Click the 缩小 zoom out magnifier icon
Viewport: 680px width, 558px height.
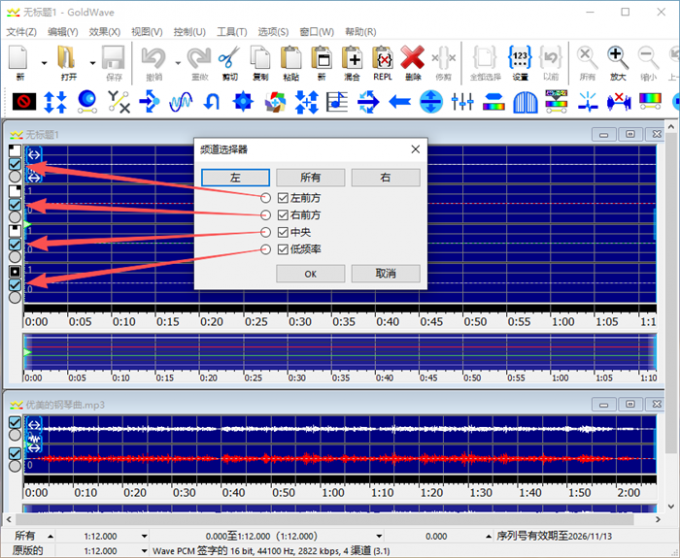(x=648, y=59)
